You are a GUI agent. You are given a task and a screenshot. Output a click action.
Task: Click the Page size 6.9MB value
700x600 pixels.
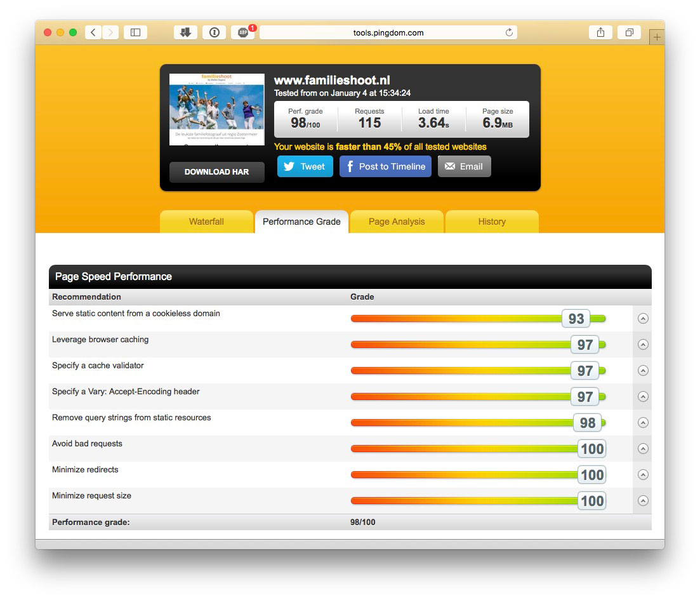coord(498,123)
